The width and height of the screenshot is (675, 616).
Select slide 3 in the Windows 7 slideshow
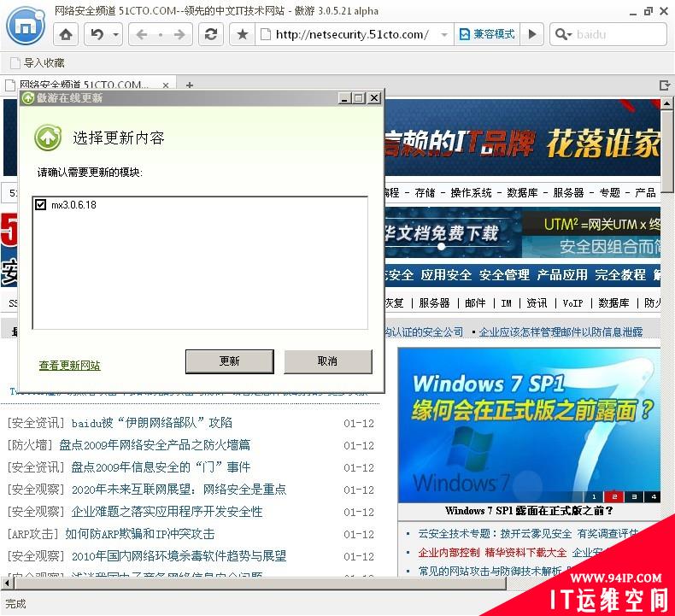634,496
